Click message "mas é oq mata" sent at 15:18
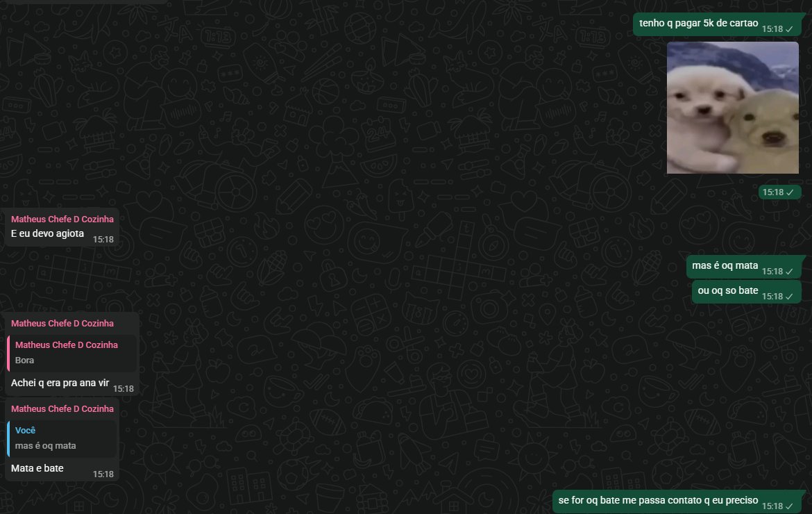 [x=725, y=266]
